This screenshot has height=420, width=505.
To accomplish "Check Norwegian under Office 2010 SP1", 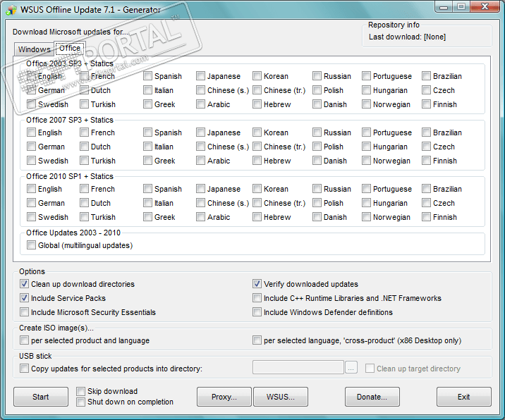I will pos(366,217).
